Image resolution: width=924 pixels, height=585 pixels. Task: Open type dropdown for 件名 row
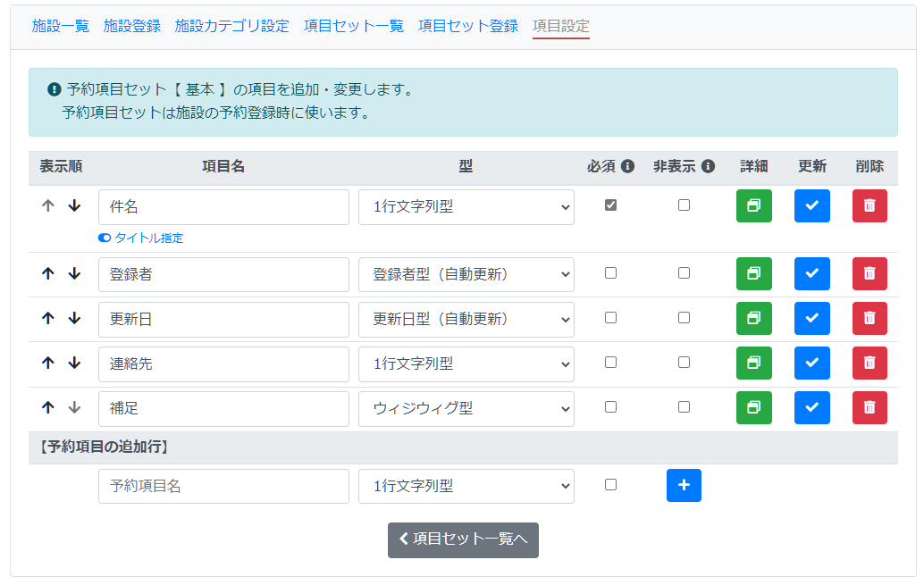pos(466,207)
